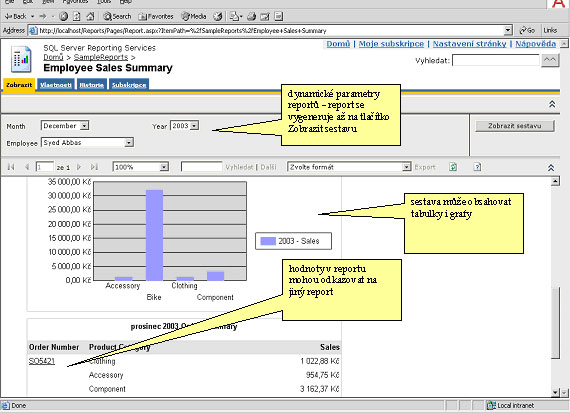Open the Zvolte formát export dropdown
570x413 pixels.
click(349, 167)
